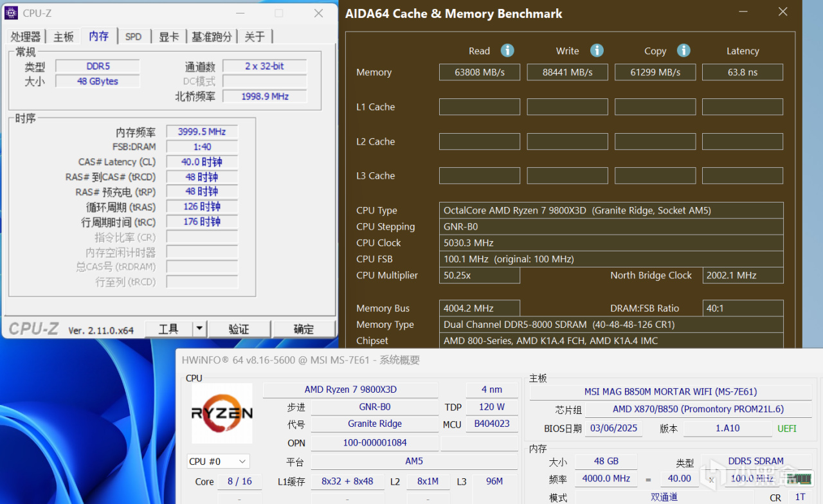This screenshot has height=504, width=823.
Task: Select the 通道数 value 2 x 32-bit
Action: (264, 66)
